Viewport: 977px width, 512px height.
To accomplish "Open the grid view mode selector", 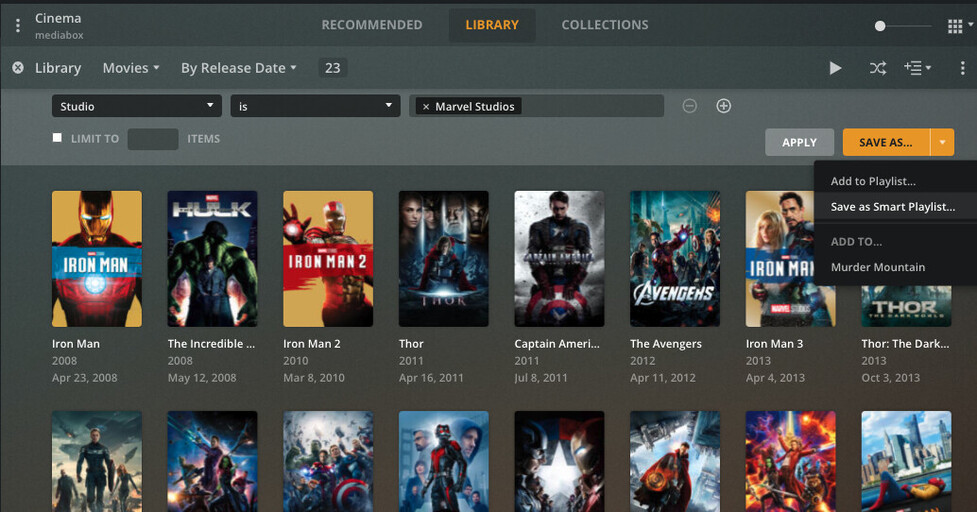I will (960, 26).
